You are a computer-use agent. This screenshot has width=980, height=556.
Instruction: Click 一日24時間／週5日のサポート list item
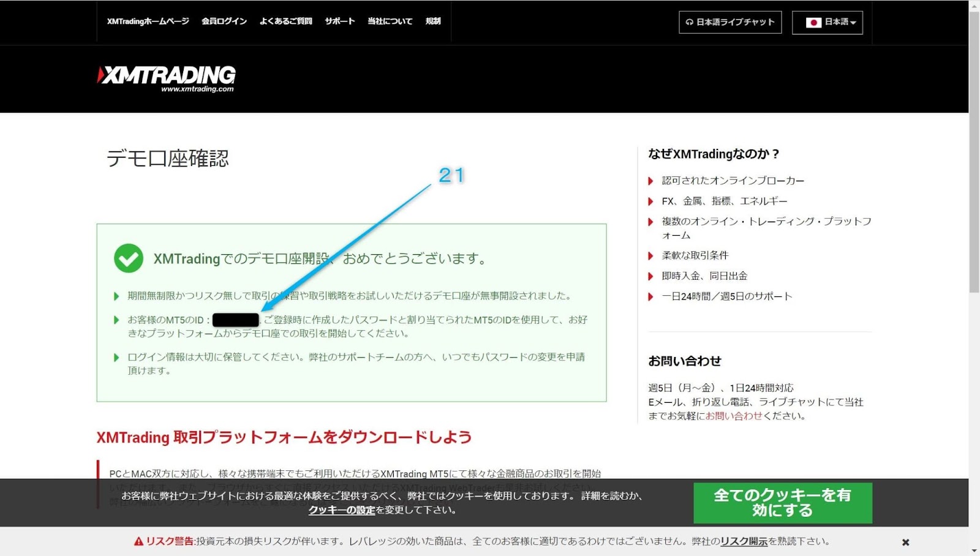727,296
